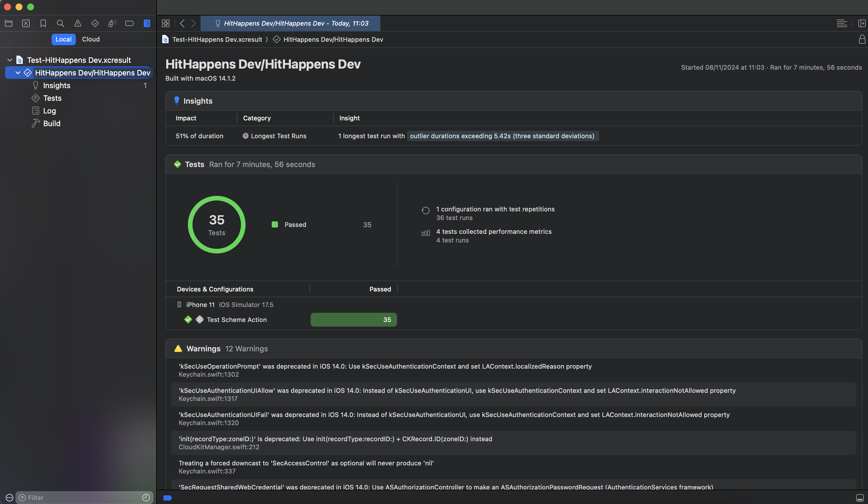The width and height of the screenshot is (868, 504).
Task: Collapse Test-HitHappens Dev.xcresult tree item
Action: click(10, 60)
